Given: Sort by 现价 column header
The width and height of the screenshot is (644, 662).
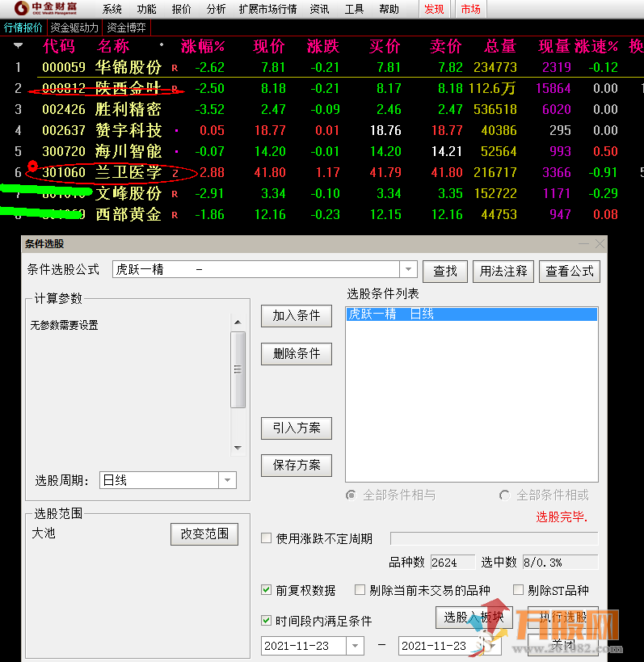Looking at the screenshot, I should (269, 46).
